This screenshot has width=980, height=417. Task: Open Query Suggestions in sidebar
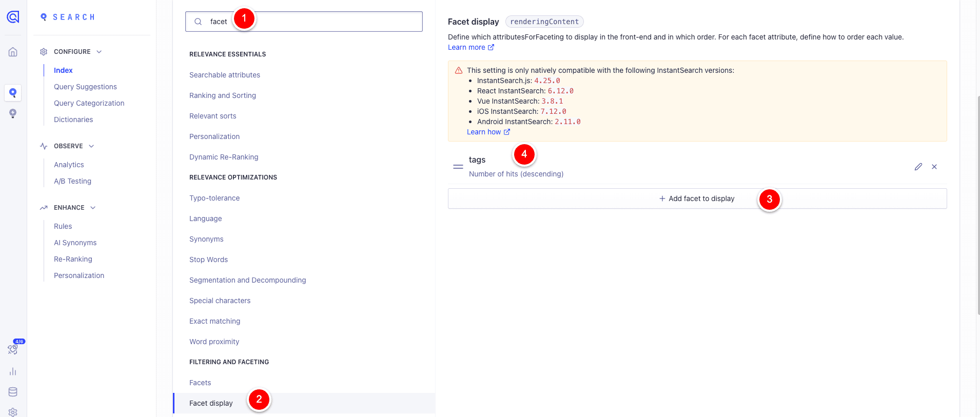click(x=85, y=87)
